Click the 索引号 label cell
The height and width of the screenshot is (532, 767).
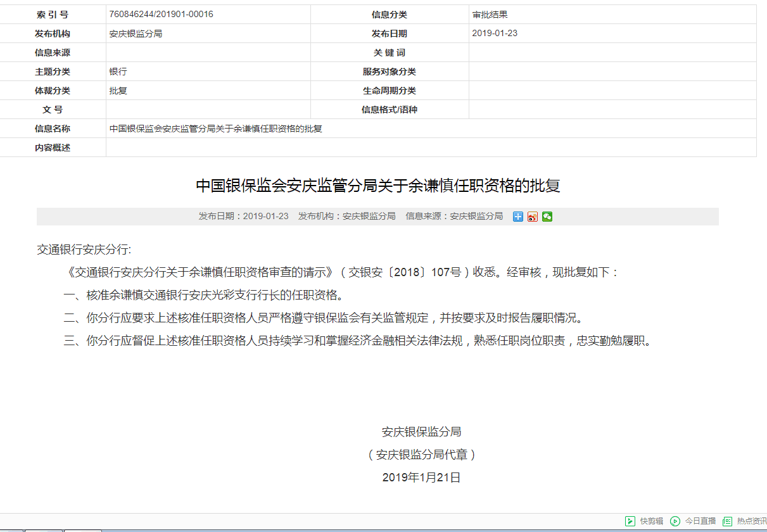click(x=53, y=15)
